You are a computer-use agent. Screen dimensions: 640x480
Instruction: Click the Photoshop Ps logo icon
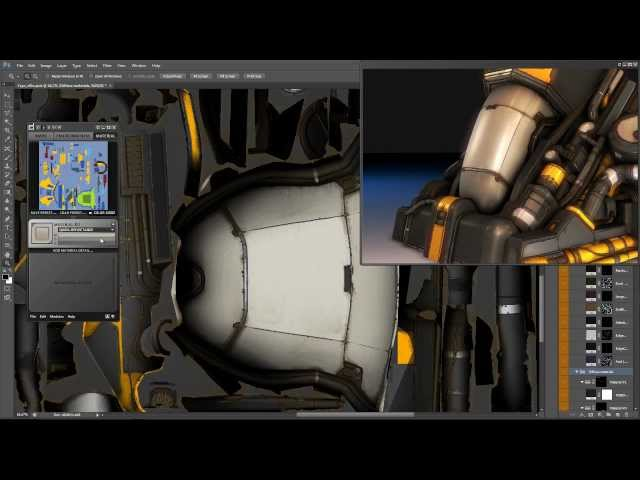[x=6, y=65]
